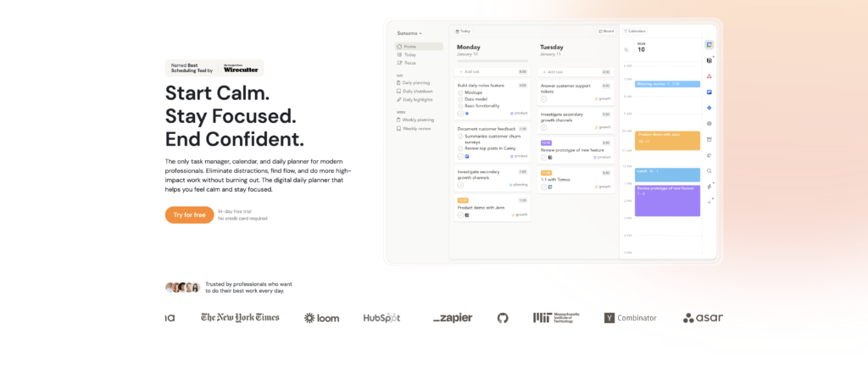Complete the 1:1 with Tomoa task
The image size is (868, 374).
(x=543, y=187)
